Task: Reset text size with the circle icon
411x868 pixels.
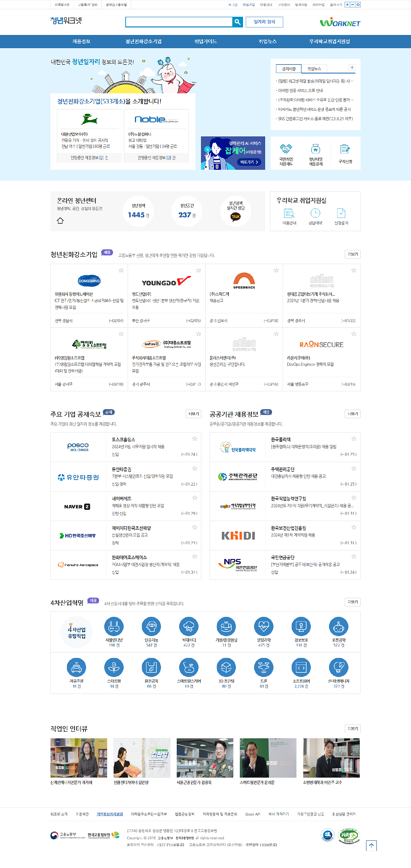Action: [358, 5]
